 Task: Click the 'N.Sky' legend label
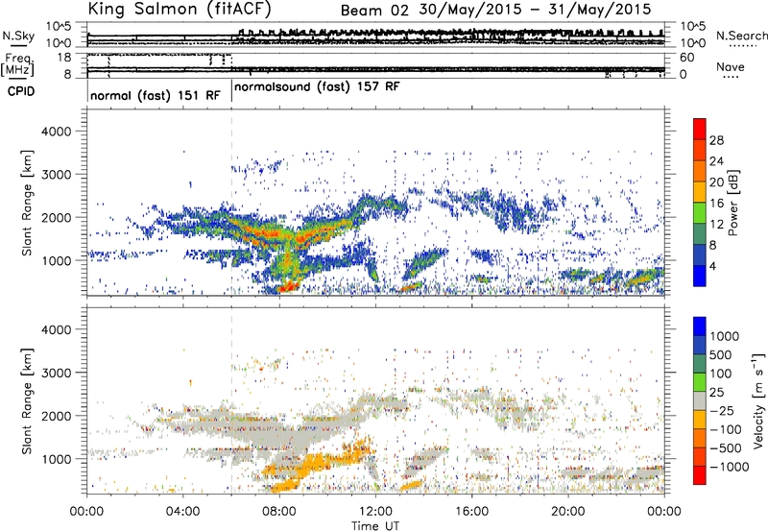click(18, 36)
